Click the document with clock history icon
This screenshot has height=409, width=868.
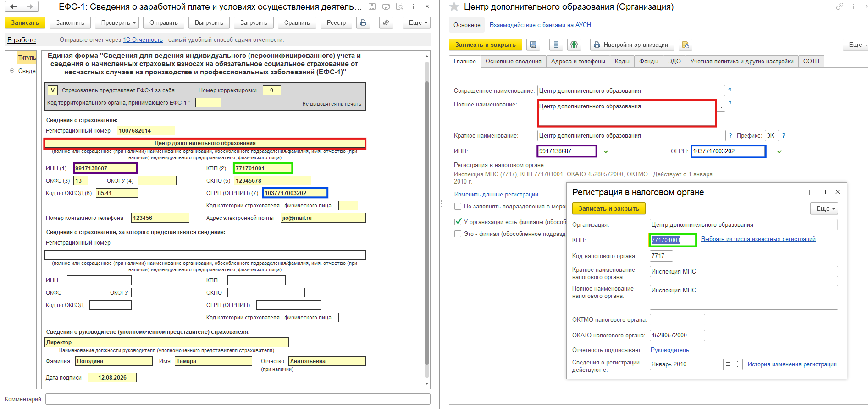pyautogui.click(x=686, y=45)
